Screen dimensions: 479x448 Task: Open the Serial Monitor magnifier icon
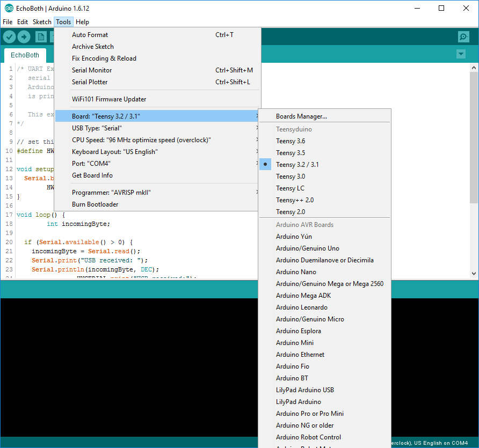tap(463, 36)
